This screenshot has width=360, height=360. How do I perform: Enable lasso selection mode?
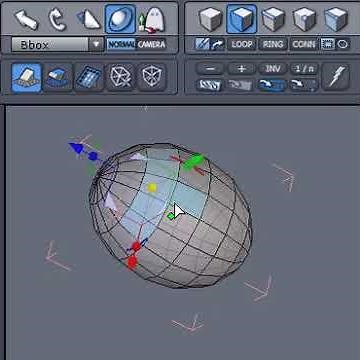343,44
